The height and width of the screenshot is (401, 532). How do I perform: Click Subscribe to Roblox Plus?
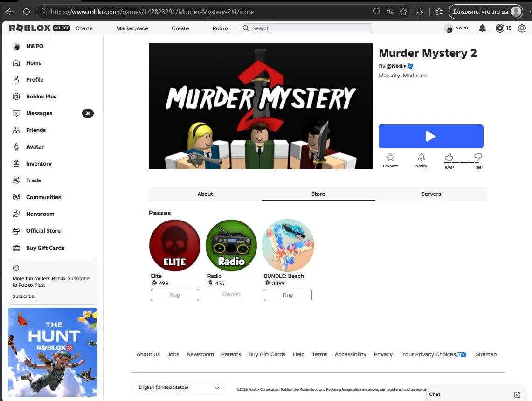(23, 296)
